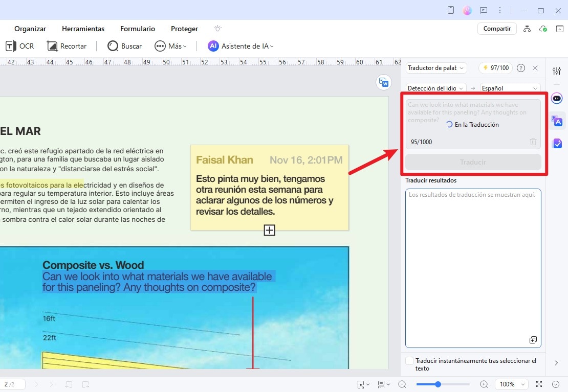Expand the Traductor de palabras dropdown
Screen dimensions: 568x392
coord(436,67)
